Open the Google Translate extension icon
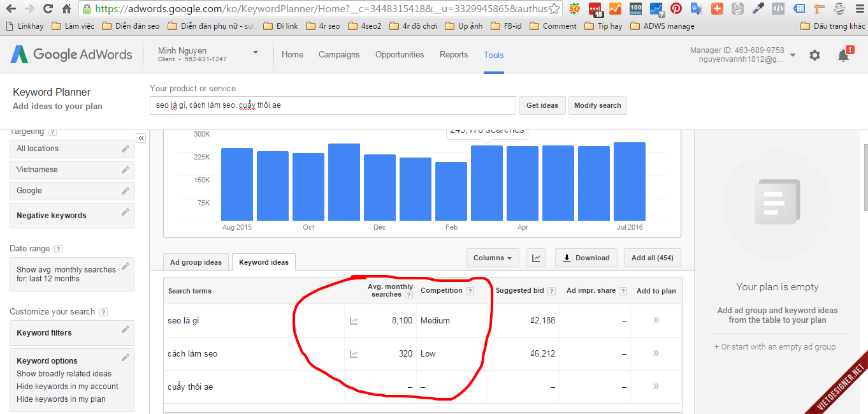 click(x=697, y=9)
